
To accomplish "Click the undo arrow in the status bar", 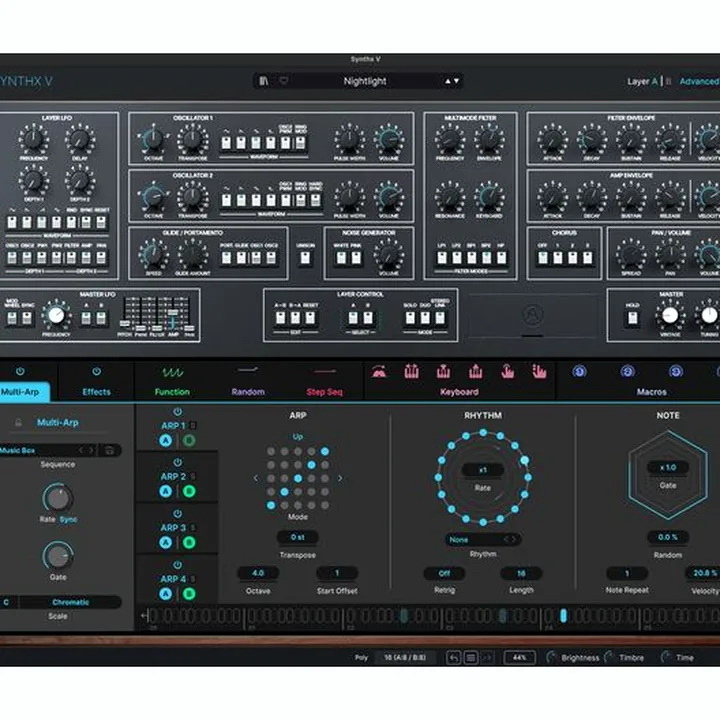I will 453,658.
